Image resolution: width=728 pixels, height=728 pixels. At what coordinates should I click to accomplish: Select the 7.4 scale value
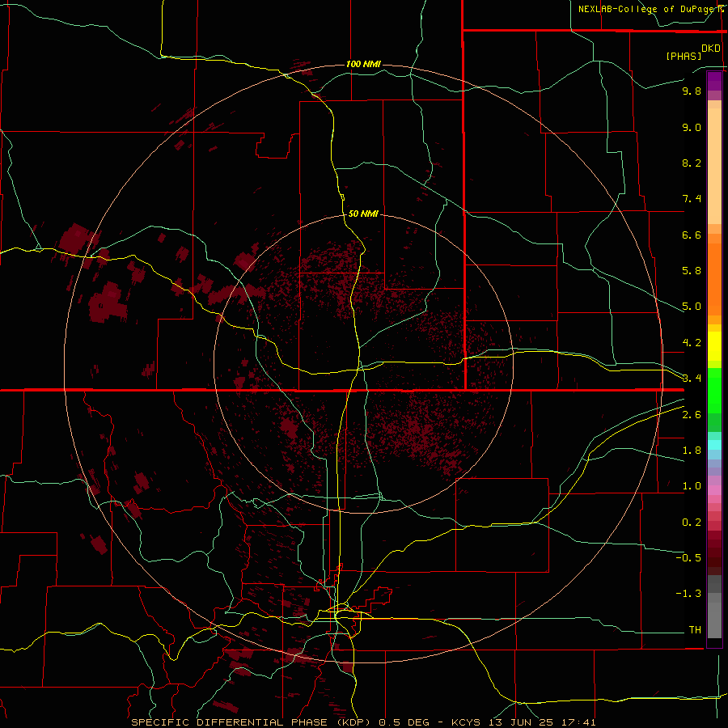[692, 199]
